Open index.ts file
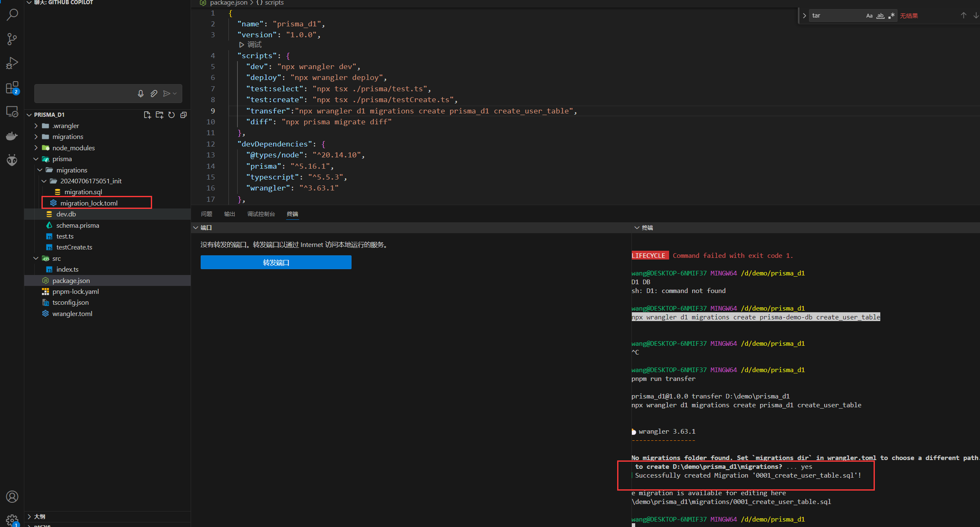This screenshot has width=980, height=527. 67,270
